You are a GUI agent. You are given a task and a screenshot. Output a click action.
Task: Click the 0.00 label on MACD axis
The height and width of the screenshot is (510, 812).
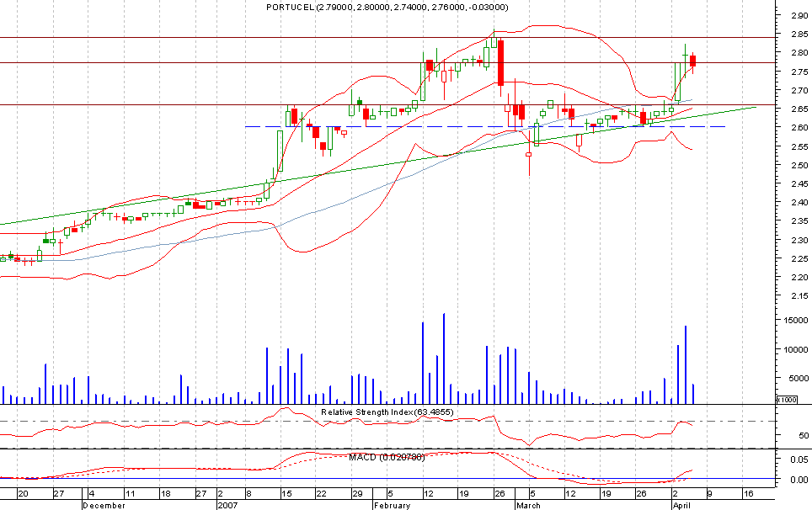(x=799, y=480)
